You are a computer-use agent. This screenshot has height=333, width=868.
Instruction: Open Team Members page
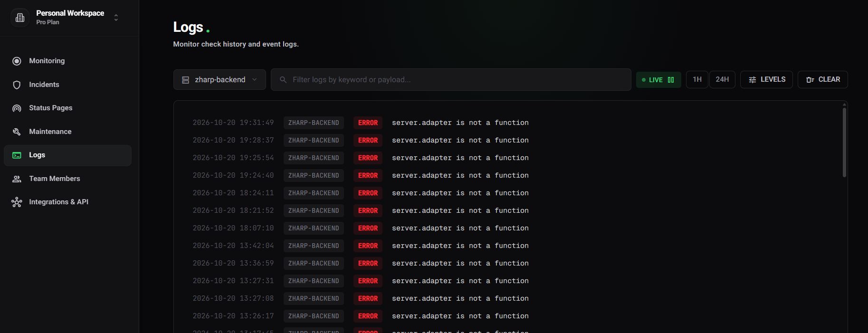pyautogui.click(x=67, y=179)
